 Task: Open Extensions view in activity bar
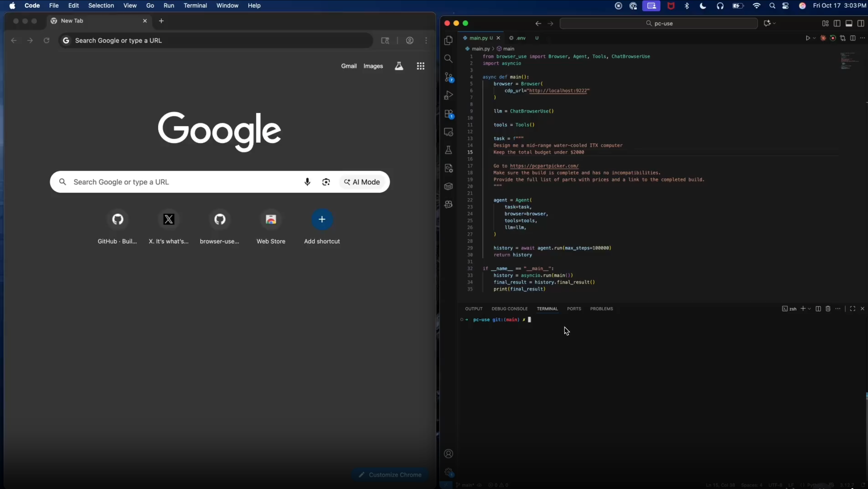pyautogui.click(x=448, y=114)
